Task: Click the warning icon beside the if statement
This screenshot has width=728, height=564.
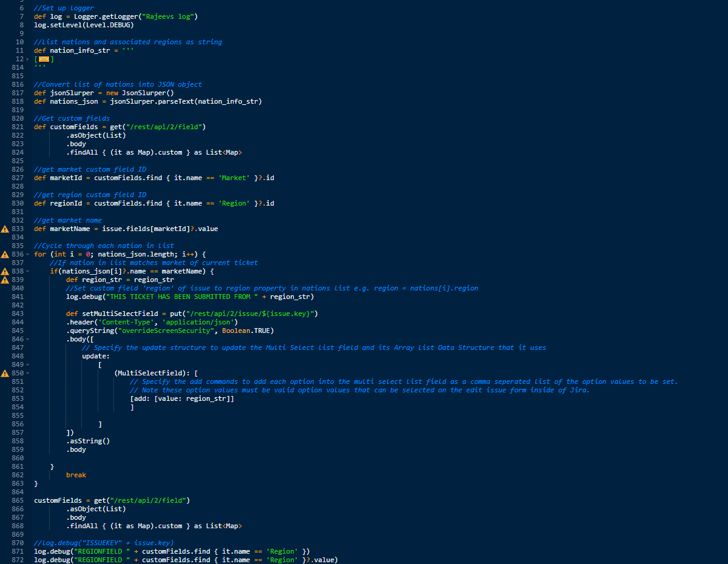Action: pos(4,271)
